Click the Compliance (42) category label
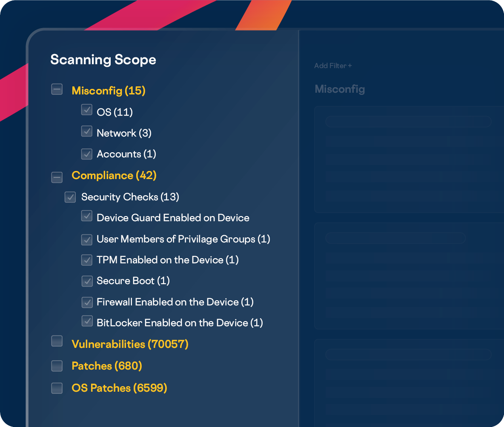Image resolution: width=504 pixels, height=427 pixels. pyautogui.click(x=114, y=175)
